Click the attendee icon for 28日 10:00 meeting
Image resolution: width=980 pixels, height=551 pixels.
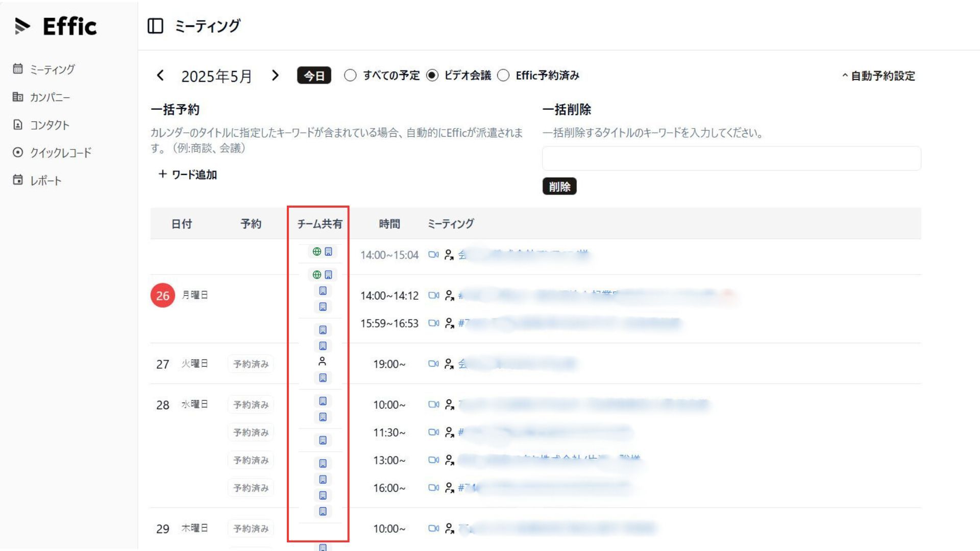pos(449,405)
